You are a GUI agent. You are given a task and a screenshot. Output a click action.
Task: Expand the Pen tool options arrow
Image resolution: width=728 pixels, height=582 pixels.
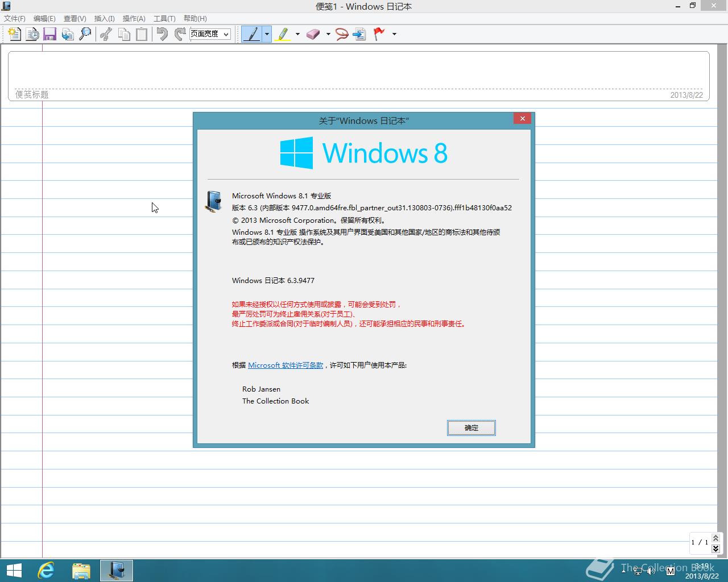coord(267,34)
